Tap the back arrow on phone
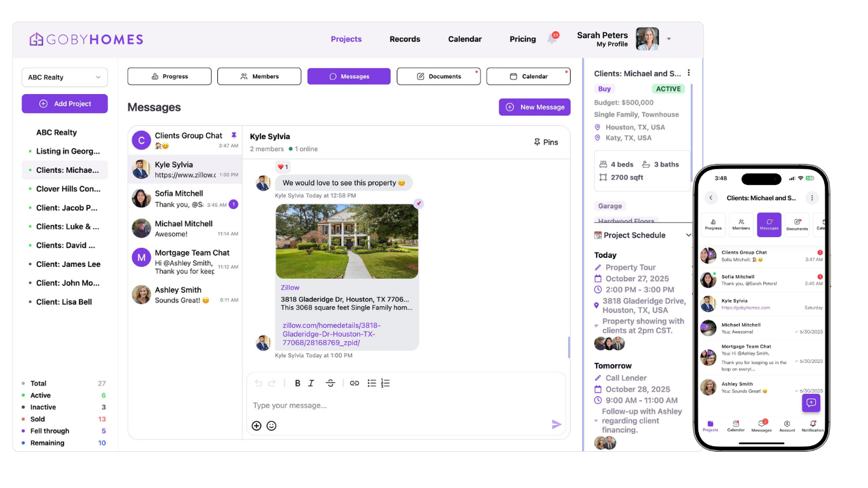The width and height of the screenshot is (868, 488). click(x=710, y=198)
